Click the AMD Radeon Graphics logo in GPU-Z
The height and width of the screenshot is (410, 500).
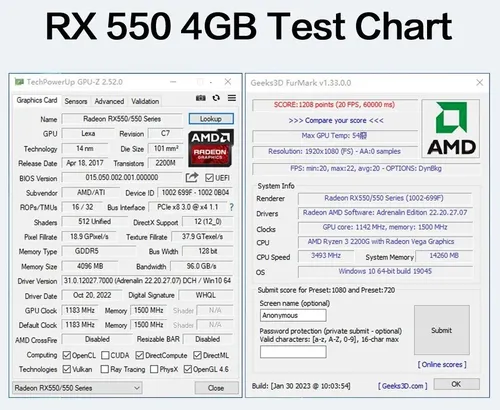coord(211,148)
